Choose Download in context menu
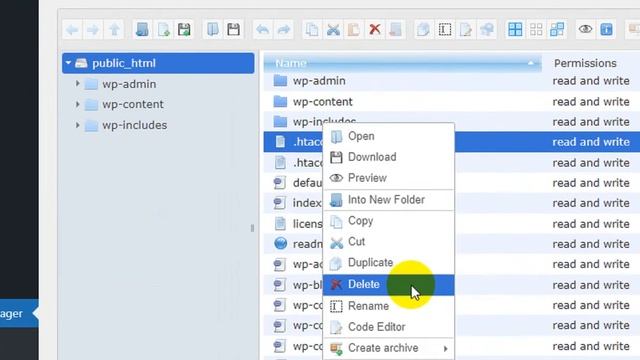The height and width of the screenshot is (360, 640). tap(389, 157)
